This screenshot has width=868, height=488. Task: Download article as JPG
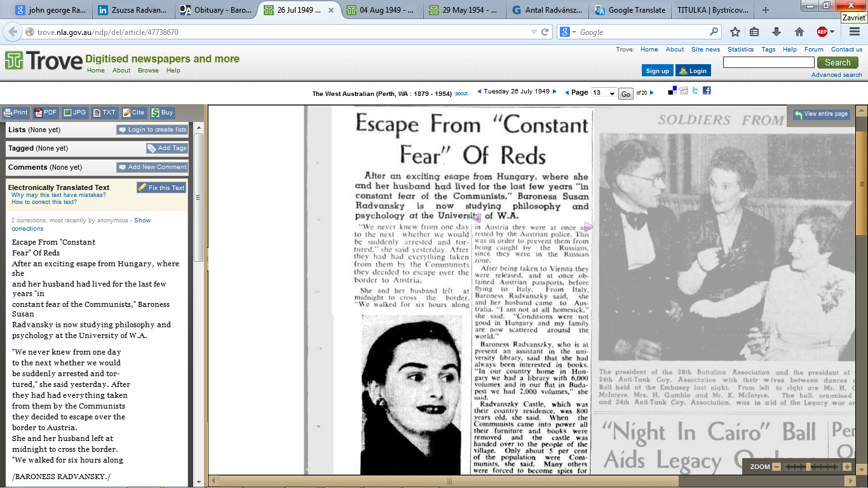pos(75,112)
